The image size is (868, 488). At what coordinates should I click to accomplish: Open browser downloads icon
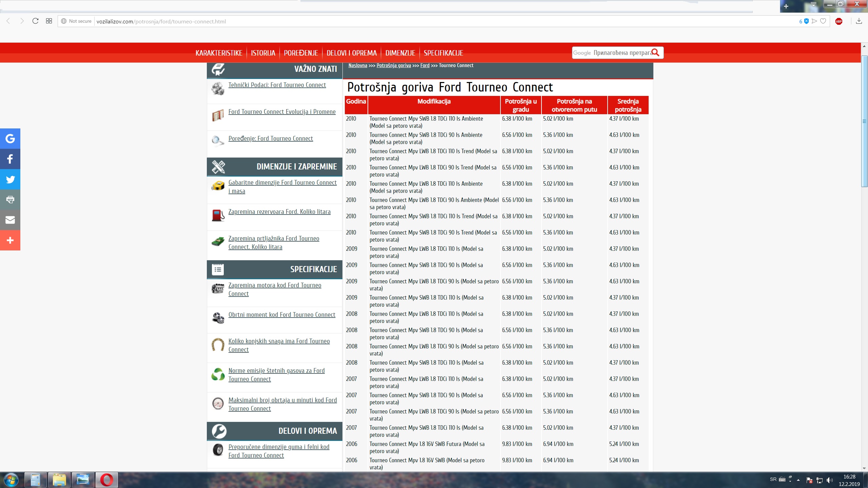click(859, 21)
